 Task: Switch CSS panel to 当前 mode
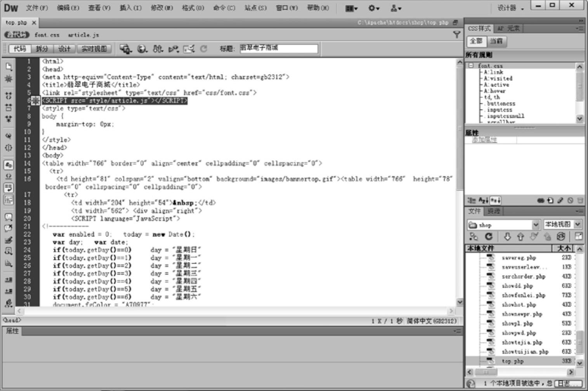pos(496,41)
